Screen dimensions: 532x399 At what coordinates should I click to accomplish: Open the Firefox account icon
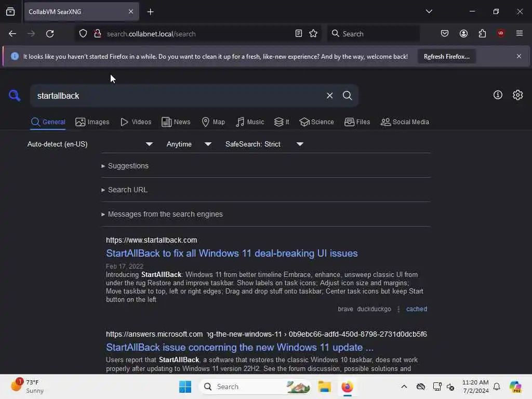click(x=463, y=34)
